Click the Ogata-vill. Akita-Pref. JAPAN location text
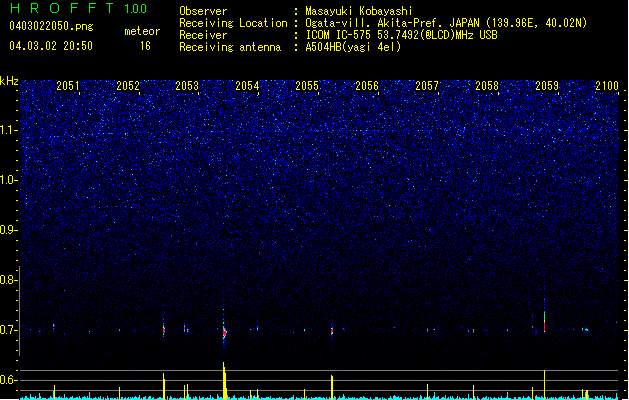 click(446, 23)
